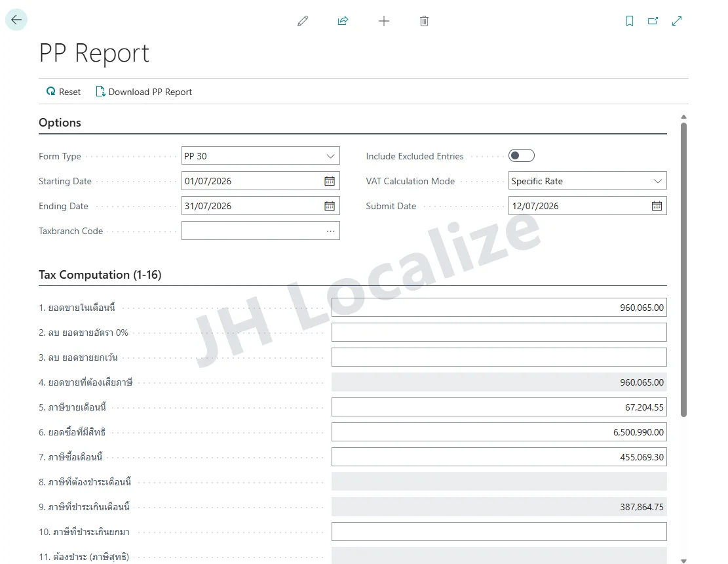The width and height of the screenshot is (728, 564).
Task: Click the pencil edit icon
Action: 303,21
